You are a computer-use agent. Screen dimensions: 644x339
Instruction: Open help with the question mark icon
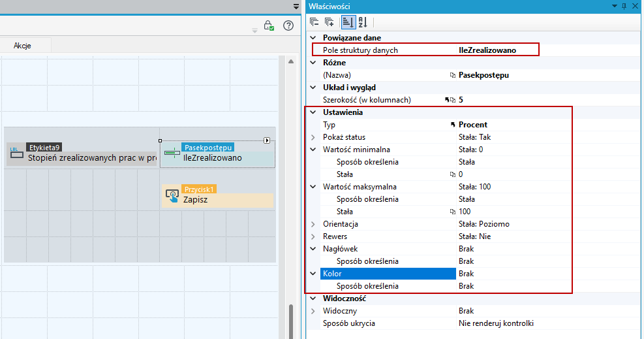click(x=288, y=25)
